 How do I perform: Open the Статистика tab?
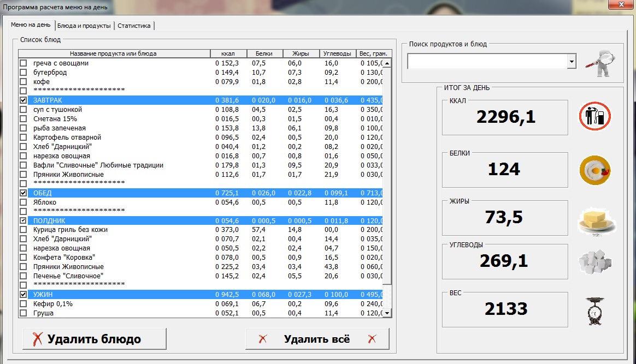click(x=135, y=26)
